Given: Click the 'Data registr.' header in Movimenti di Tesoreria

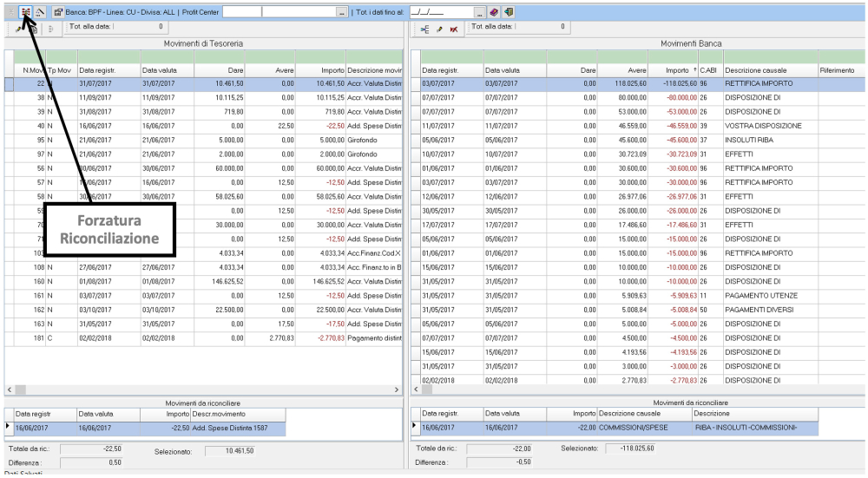Looking at the screenshot, I should 97,69.
